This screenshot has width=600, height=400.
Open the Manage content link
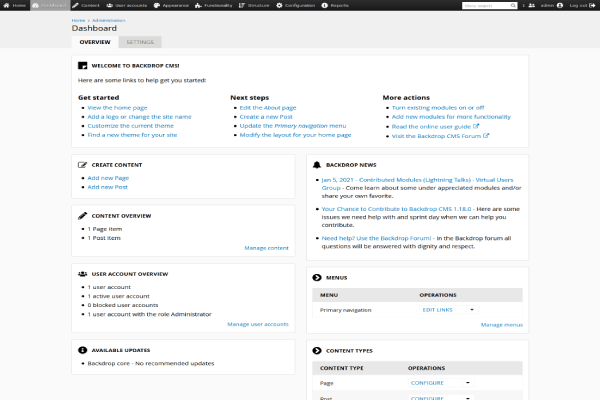[x=266, y=247]
